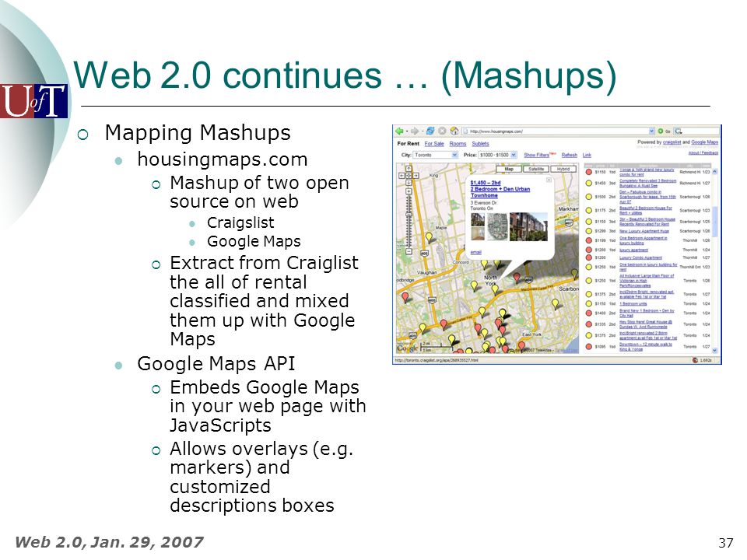Click the map zoom in plus
Viewport: 747px width, 560px height.
[x=409, y=191]
